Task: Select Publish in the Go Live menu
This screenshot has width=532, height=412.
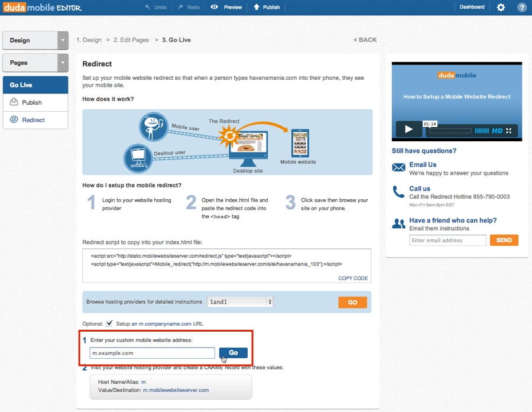Action: click(35, 102)
